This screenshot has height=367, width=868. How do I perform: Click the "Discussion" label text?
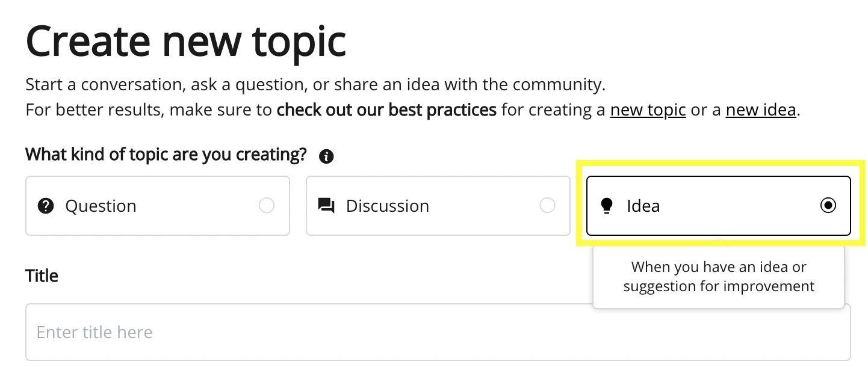[x=388, y=206]
